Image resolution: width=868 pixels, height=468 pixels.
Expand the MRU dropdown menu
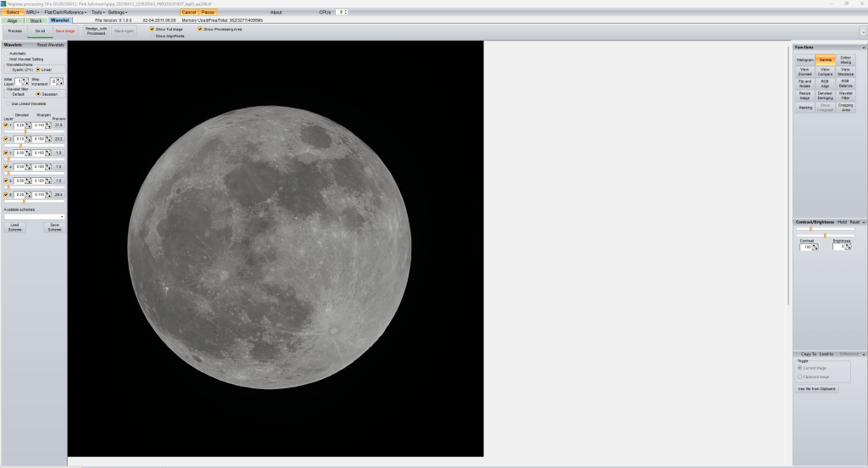coord(32,13)
